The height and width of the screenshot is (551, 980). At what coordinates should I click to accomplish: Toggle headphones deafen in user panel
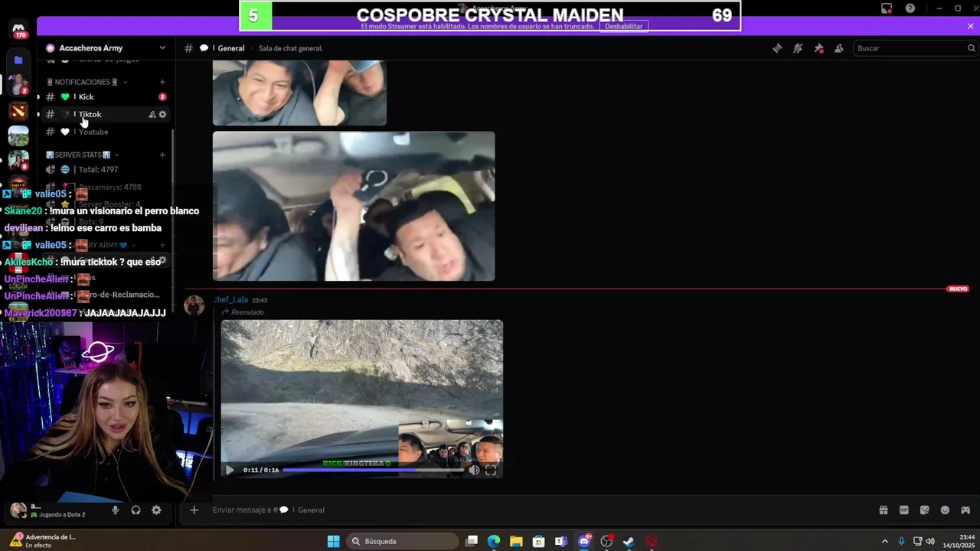click(136, 510)
